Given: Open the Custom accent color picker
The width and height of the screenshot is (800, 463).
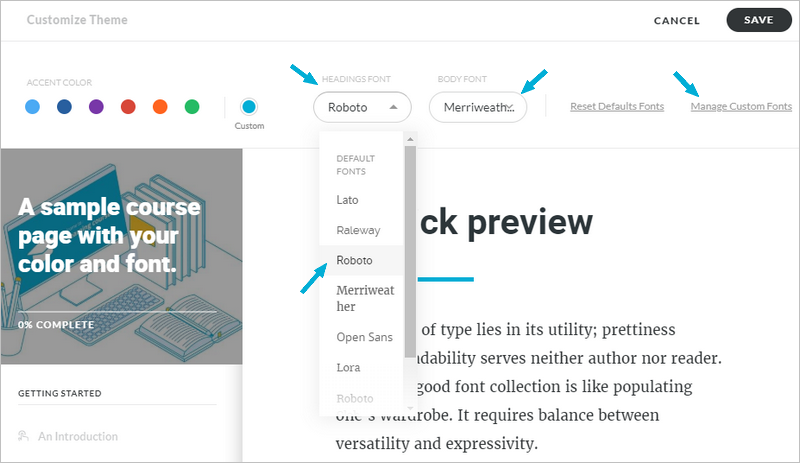Looking at the screenshot, I should coord(249,107).
